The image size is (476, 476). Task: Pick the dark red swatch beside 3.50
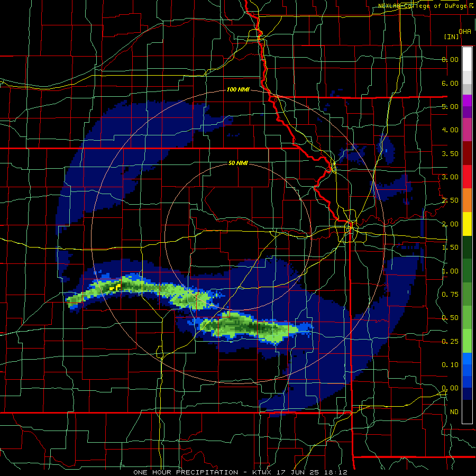point(467,153)
